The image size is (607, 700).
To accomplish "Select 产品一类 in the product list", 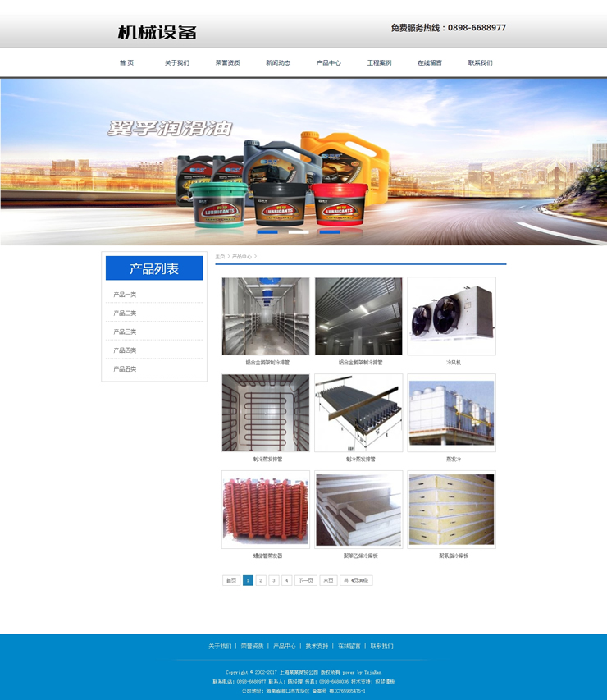I will click(126, 295).
